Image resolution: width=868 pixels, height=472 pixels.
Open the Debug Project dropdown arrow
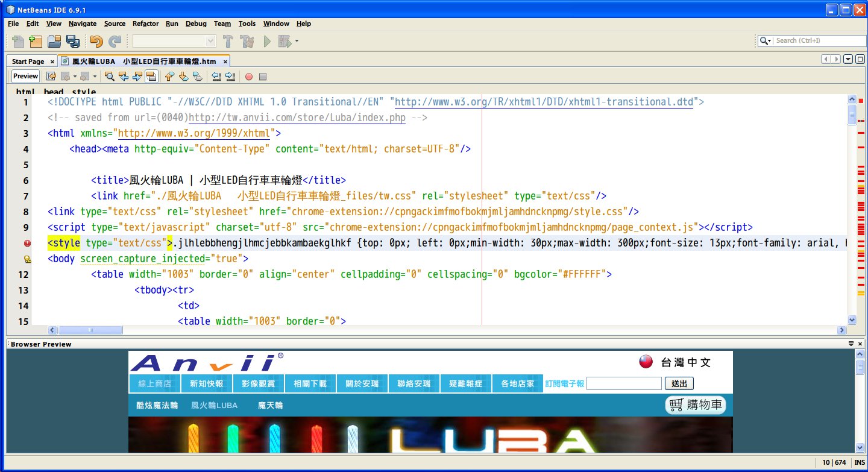coord(297,41)
